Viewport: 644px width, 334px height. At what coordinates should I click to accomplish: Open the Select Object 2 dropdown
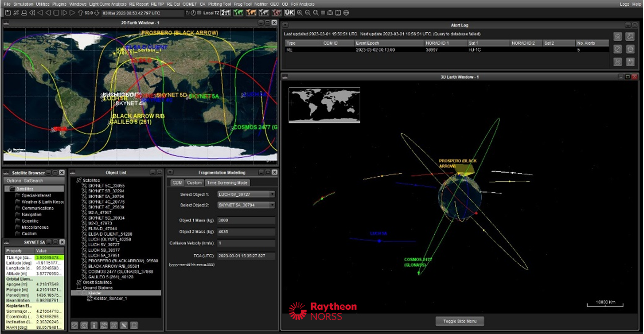coord(246,205)
